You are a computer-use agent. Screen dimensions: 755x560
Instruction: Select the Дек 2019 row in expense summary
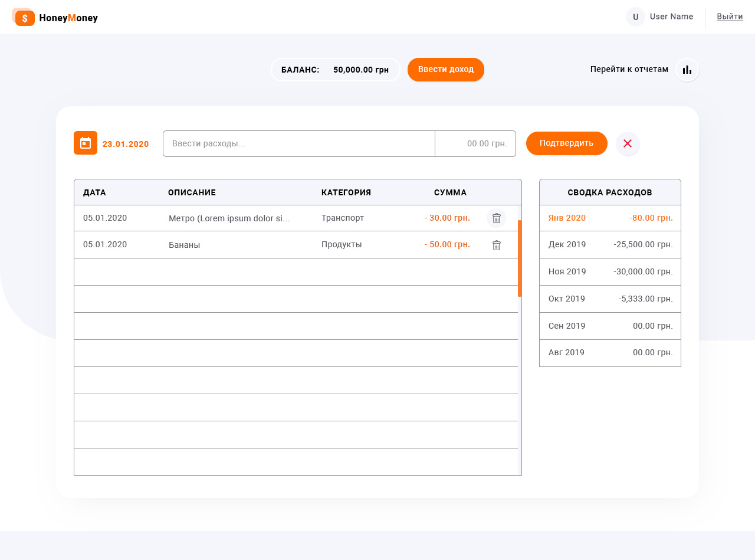610,244
